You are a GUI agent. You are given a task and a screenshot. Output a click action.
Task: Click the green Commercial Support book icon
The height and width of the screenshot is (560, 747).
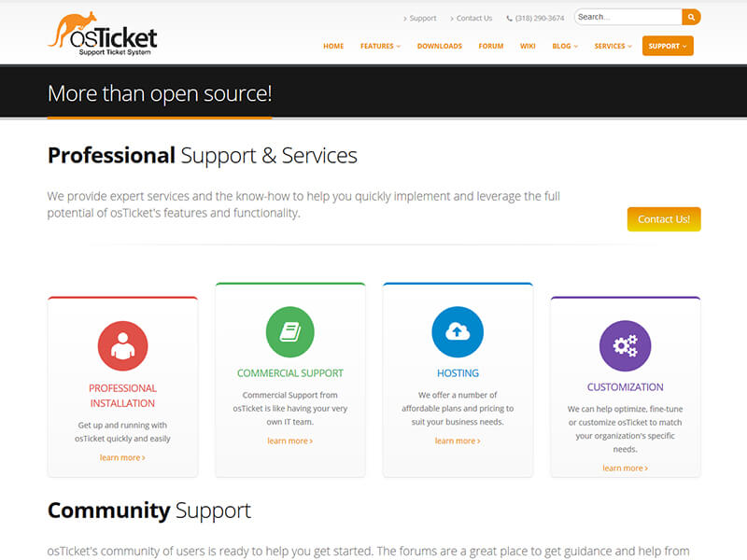pyautogui.click(x=290, y=332)
